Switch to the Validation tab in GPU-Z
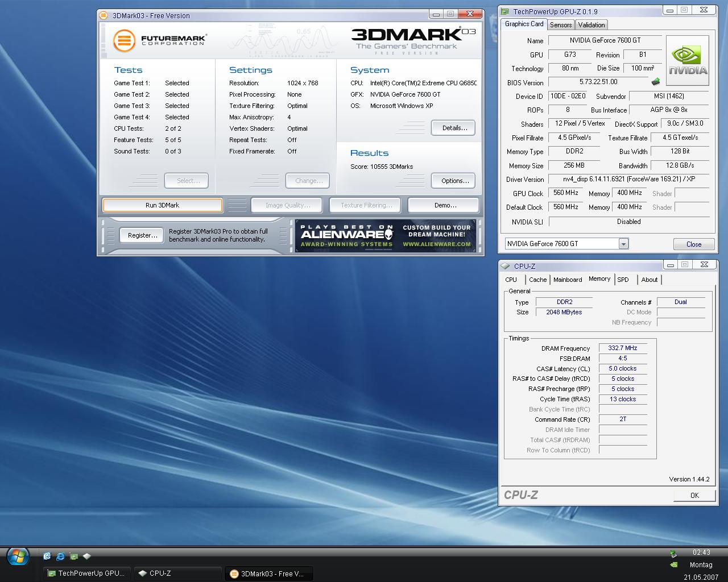Viewport: 728px width, 582px height. pos(591,25)
